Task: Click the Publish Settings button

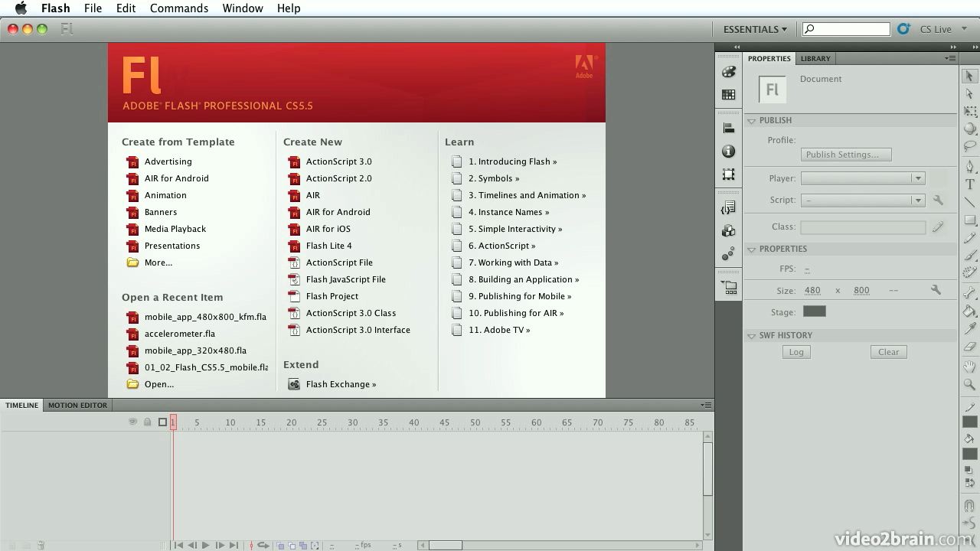Action: [x=846, y=155]
